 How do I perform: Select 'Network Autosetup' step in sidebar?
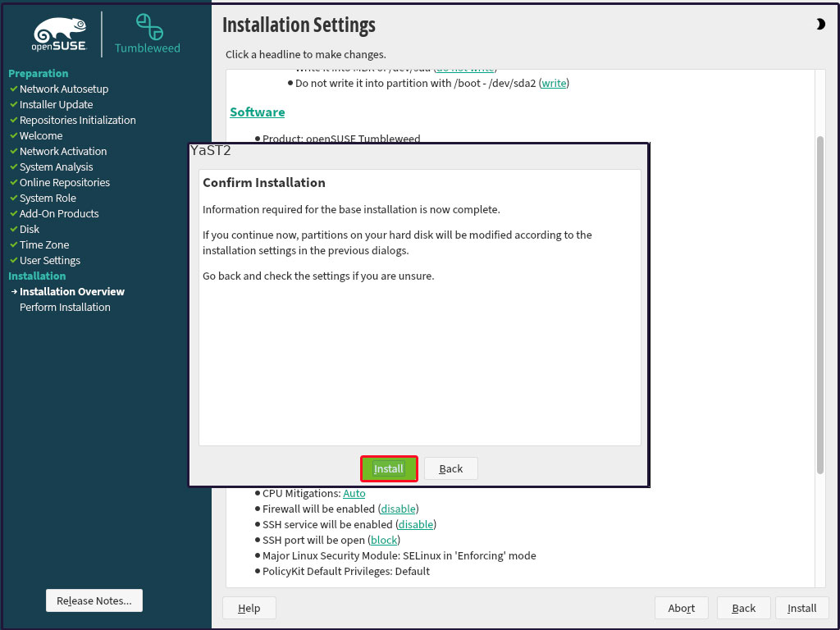coord(64,89)
